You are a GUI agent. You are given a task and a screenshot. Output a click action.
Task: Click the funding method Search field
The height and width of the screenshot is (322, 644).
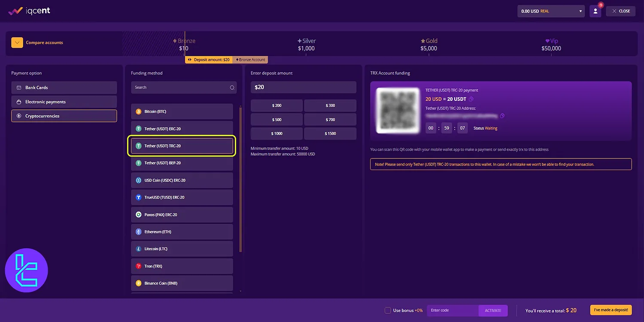(x=185, y=88)
